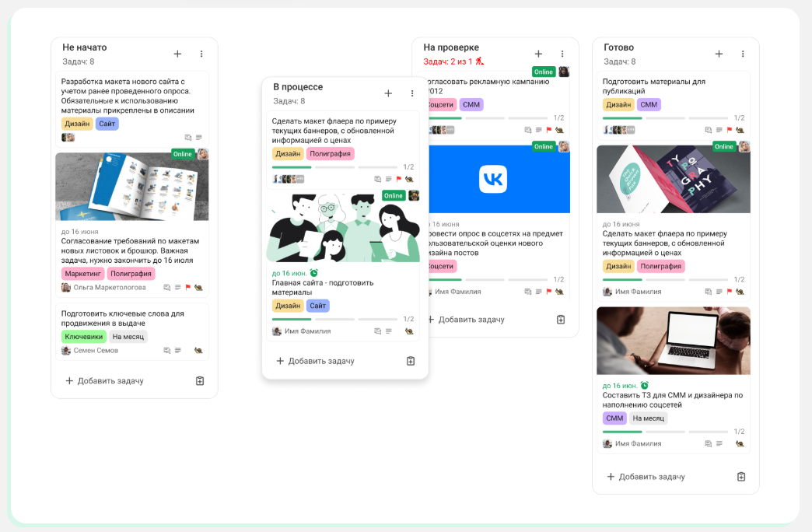Viewport: 812px width, 532px height.
Task: Click clipboard template icon in Готово footer
Action: [x=741, y=477]
